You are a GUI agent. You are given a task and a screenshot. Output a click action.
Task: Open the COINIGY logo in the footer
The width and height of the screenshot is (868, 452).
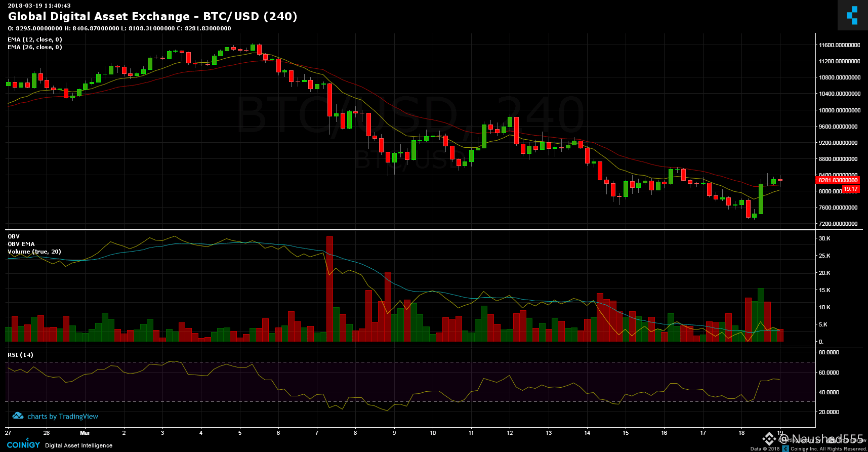(23, 444)
